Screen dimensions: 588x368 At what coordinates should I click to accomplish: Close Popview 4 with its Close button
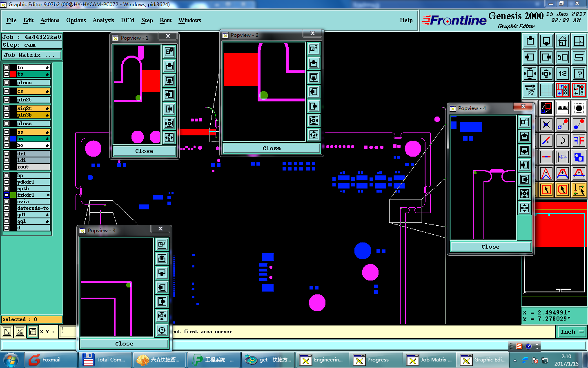click(490, 247)
